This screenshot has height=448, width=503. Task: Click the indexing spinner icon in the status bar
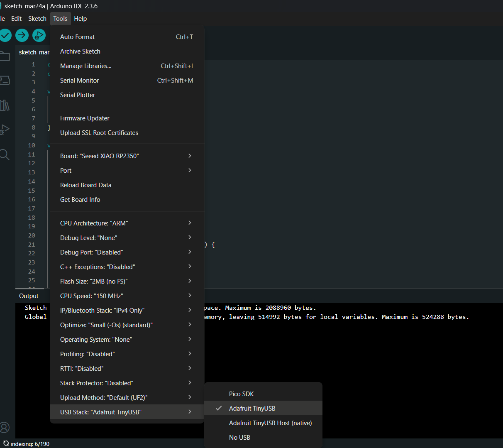tap(6, 443)
